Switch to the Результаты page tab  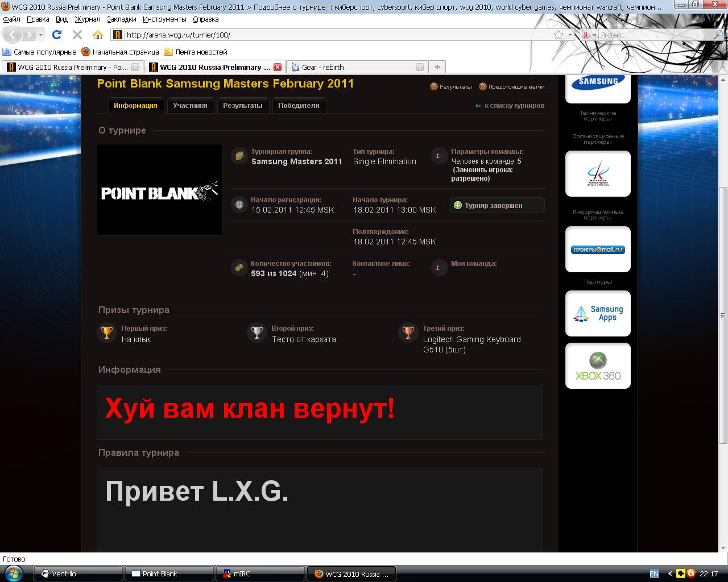(x=243, y=106)
